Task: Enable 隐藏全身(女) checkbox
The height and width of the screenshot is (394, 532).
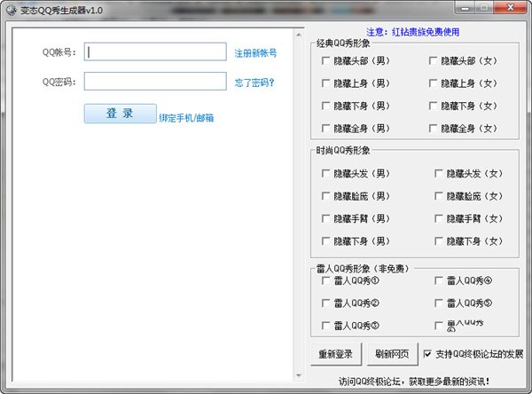Action: pos(433,129)
